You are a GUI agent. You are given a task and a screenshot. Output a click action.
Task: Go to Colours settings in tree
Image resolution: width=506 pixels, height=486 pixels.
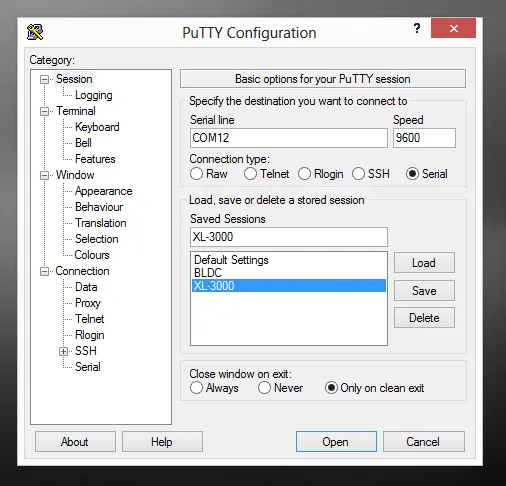pyautogui.click(x=92, y=255)
